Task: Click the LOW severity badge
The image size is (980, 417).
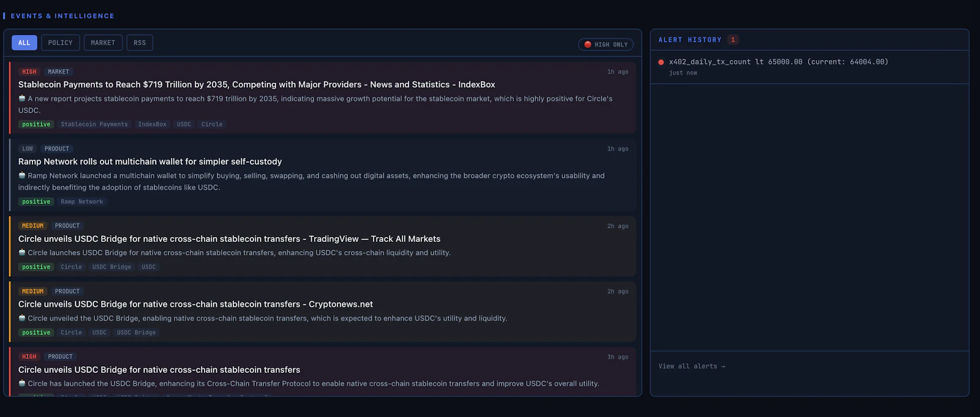Action: click(x=28, y=149)
